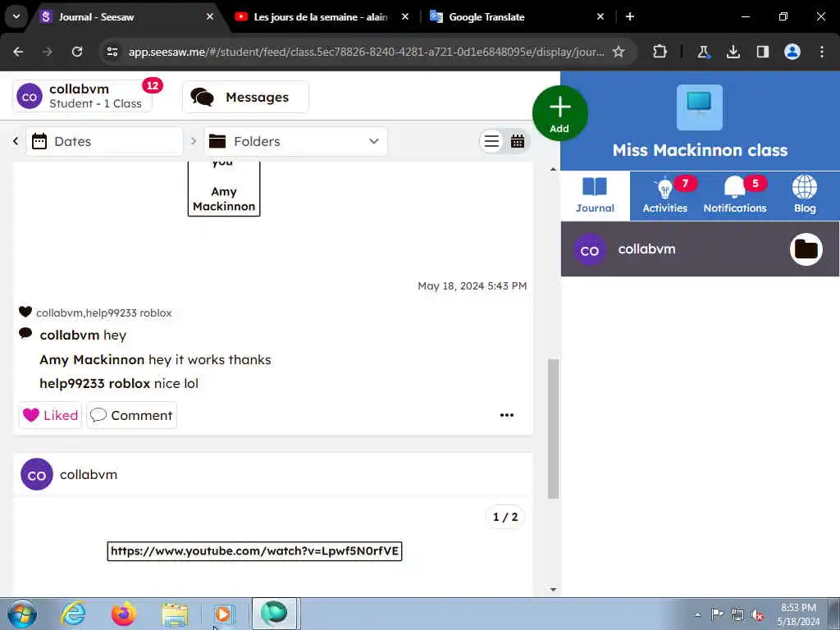Click the collabvm avatar on the lower post

[36, 475]
